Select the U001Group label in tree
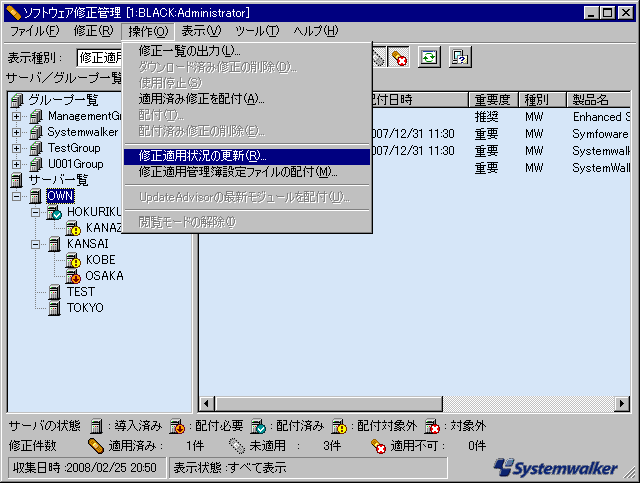 tap(76, 164)
